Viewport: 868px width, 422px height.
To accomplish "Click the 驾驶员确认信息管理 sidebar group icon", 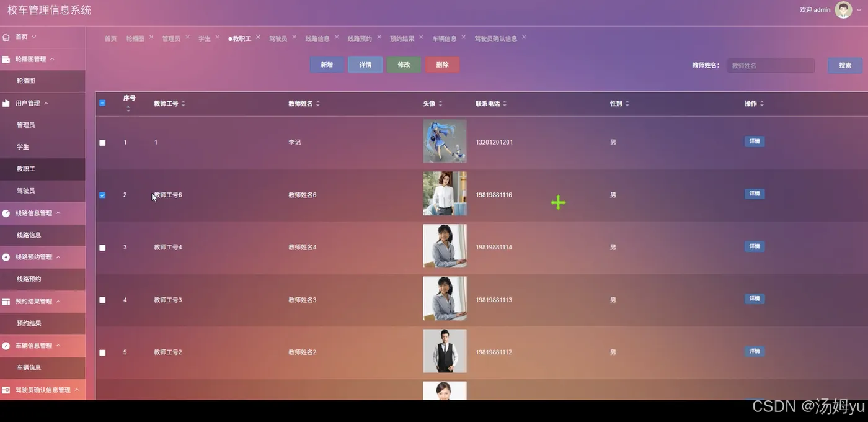I will 6,390.
